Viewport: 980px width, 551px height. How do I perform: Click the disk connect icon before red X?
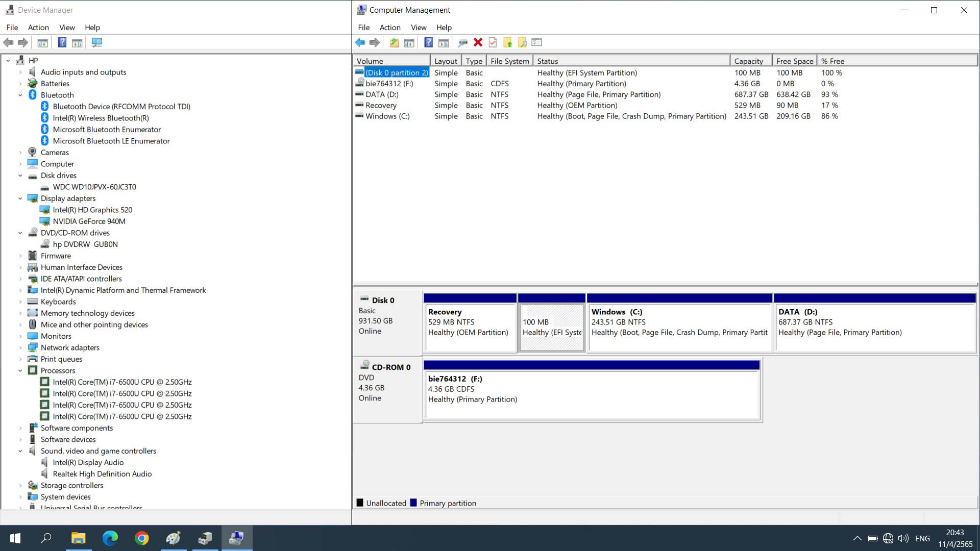pyautogui.click(x=463, y=43)
